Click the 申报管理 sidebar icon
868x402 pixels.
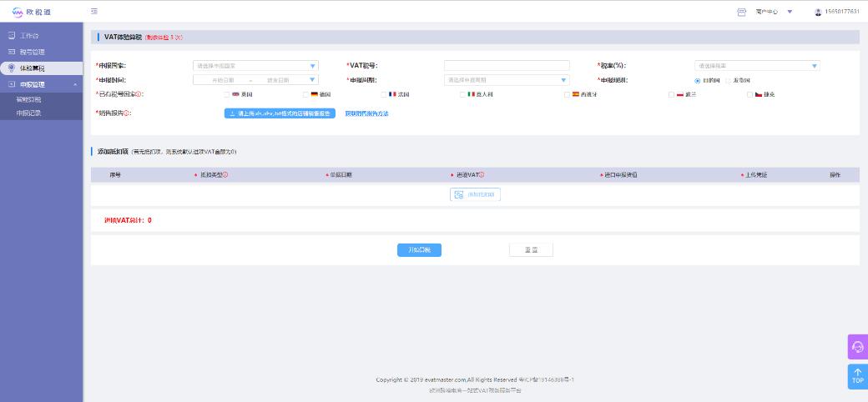point(11,84)
